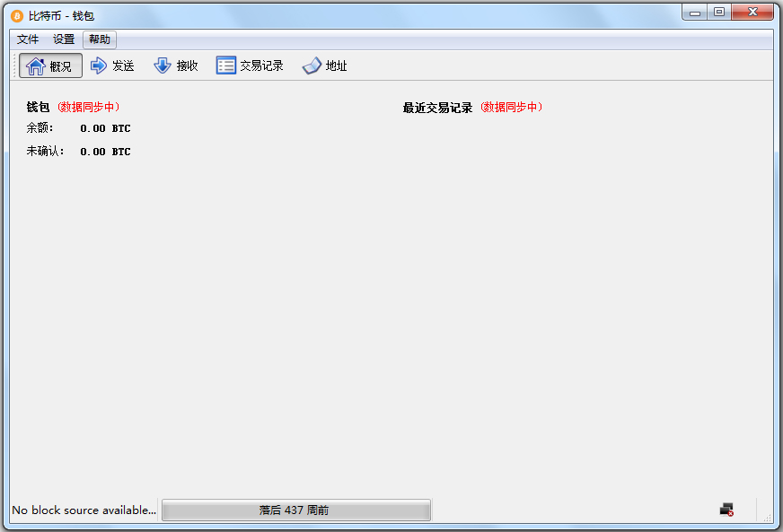
Task: Click the 发送 send arrow icon
Action: point(99,65)
